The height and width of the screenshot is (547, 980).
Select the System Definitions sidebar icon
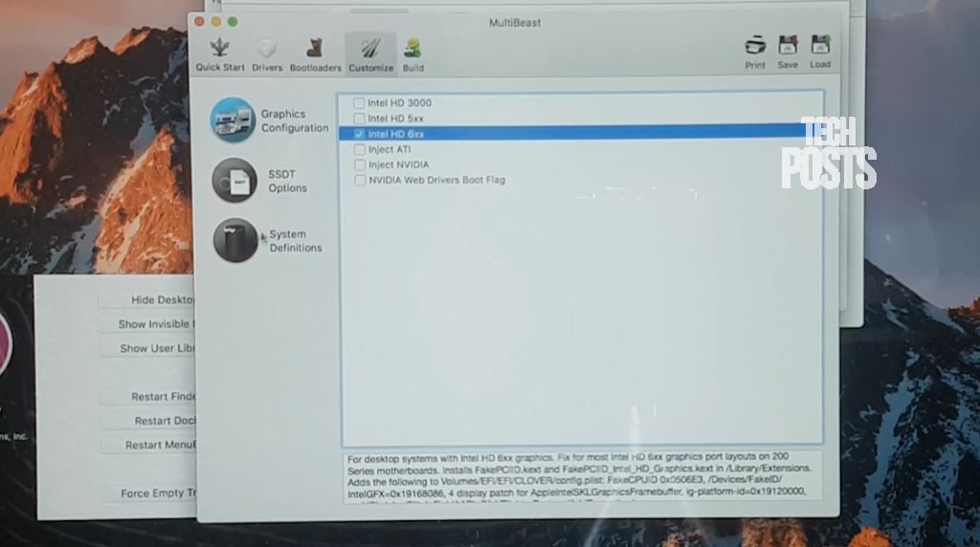click(235, 240)
